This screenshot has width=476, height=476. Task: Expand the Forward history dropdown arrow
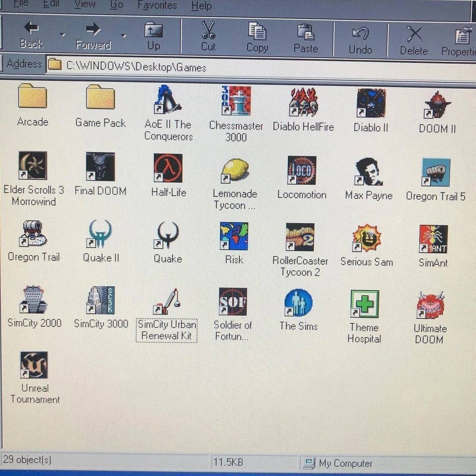[x=123, y=36]
